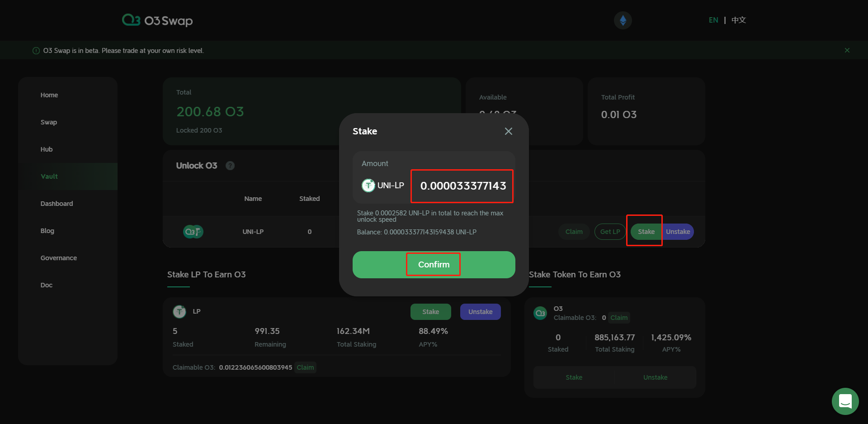Viewport: 868px width, 424px height.
Task: Click Stake in O3 token card
Action: click(x=574, y=377)
